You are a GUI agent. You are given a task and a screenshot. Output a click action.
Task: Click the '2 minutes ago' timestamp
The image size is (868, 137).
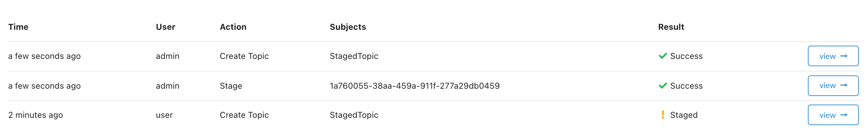(35, 115)
